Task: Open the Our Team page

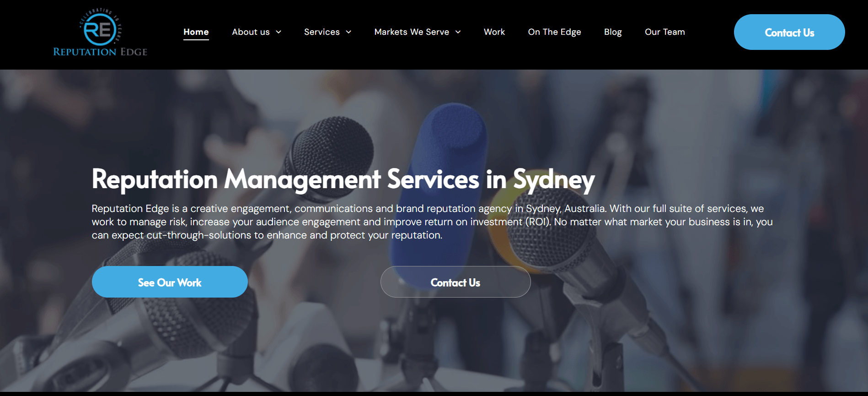Action: point(665,32)
